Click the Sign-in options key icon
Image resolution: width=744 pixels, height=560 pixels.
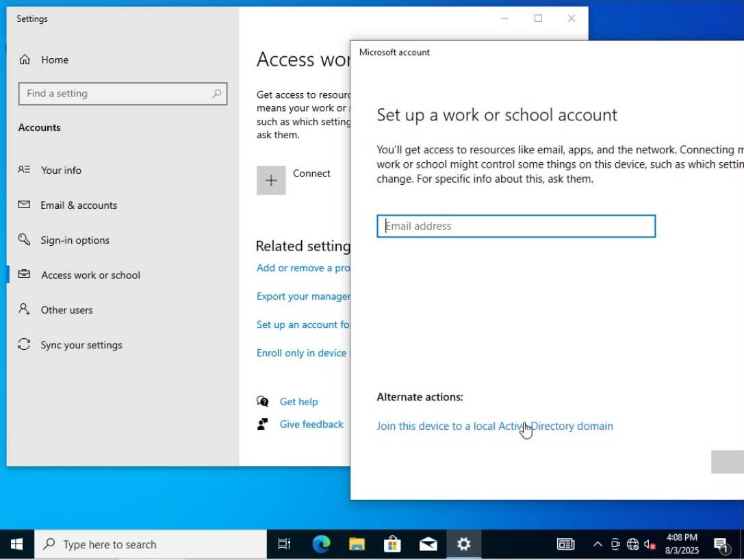pyautogui.click(x=24, y=239)
